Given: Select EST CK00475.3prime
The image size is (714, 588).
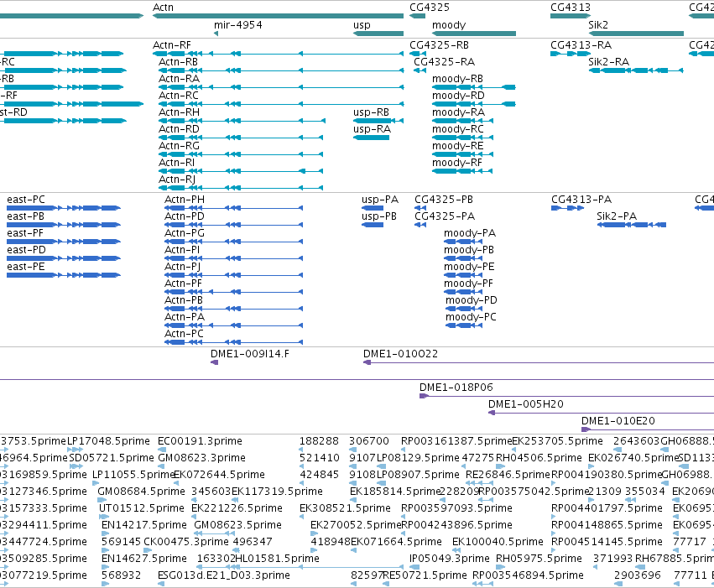Looking at the screenshot, I should [186, 543].
